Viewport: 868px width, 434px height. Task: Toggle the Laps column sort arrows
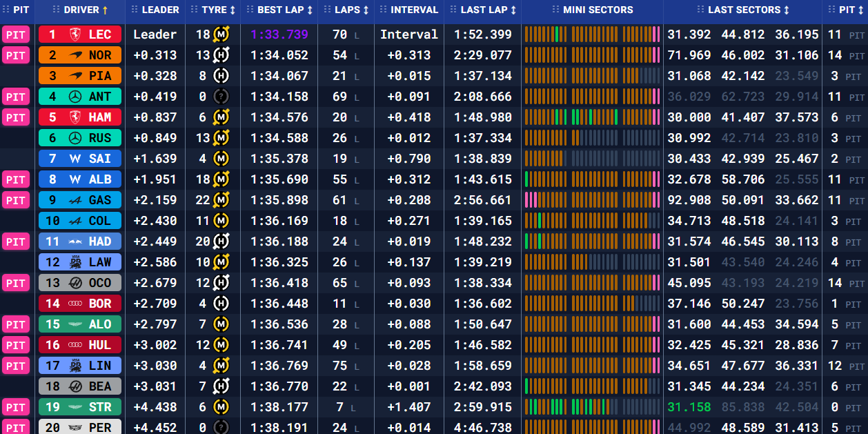coord(366,10)
